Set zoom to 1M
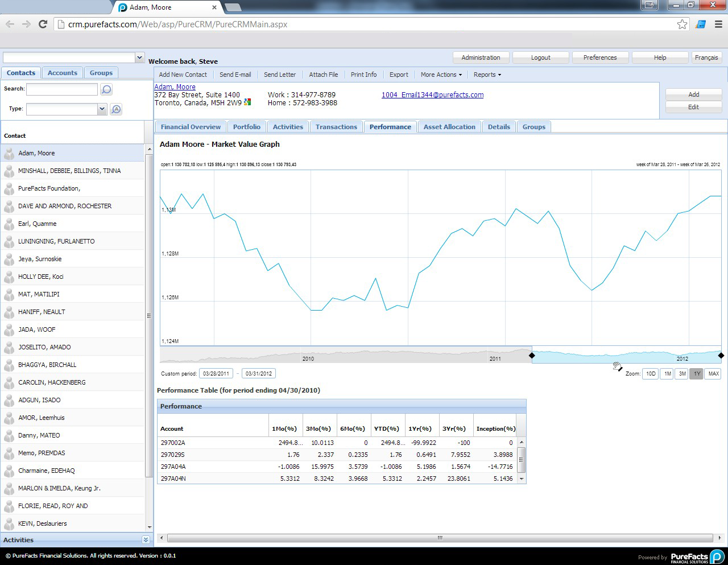Image resolution: width=728 pixels, height=565 pixels. click(667, 374)
